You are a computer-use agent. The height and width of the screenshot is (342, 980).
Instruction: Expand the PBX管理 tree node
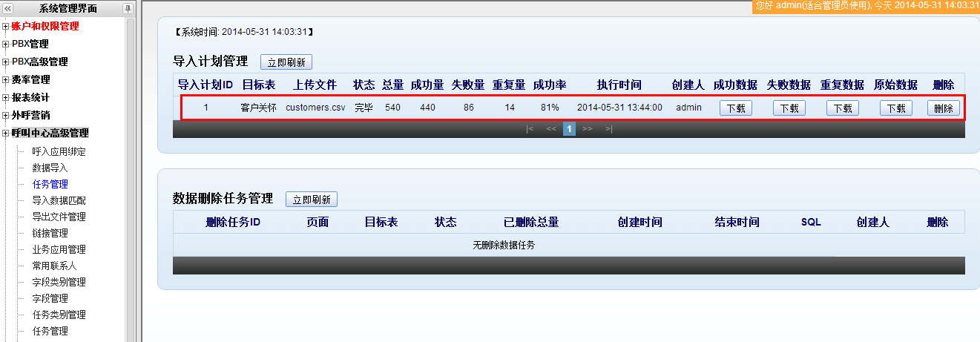click(6, 45)
